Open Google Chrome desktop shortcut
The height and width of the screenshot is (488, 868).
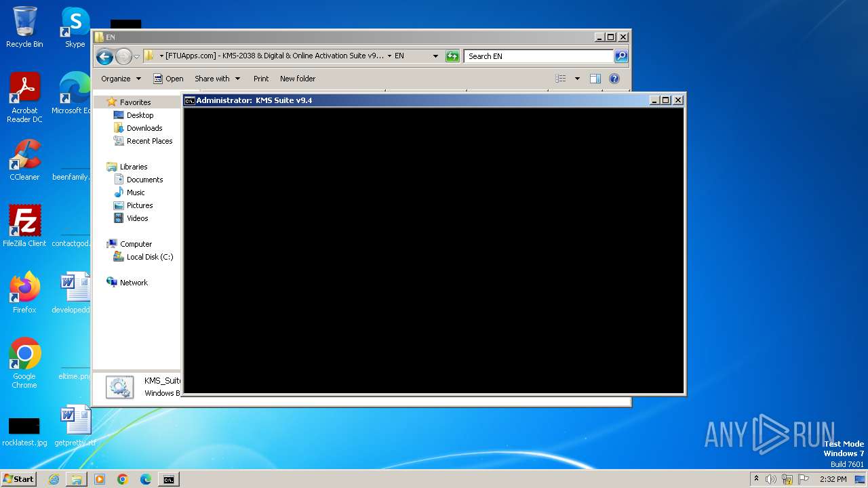tap(24, 363)
